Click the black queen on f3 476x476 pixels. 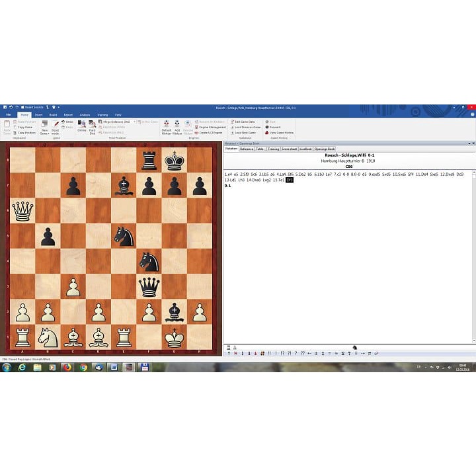[x=149, y=286]
